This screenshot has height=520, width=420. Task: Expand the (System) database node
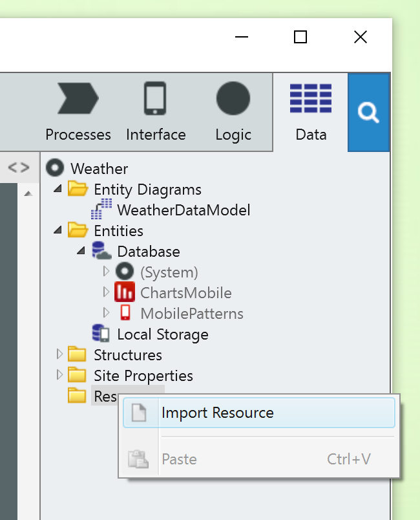pyautogui.click(x=106, y=272)
